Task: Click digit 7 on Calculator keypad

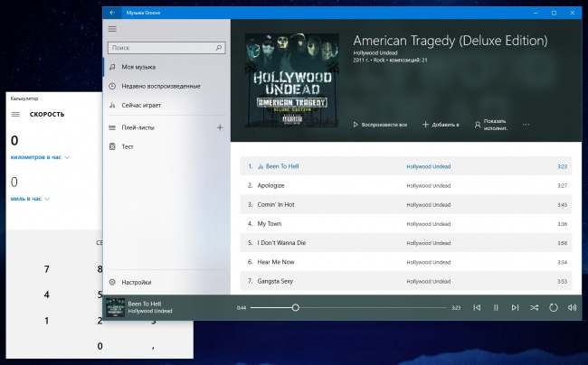Action: point(46,269)
